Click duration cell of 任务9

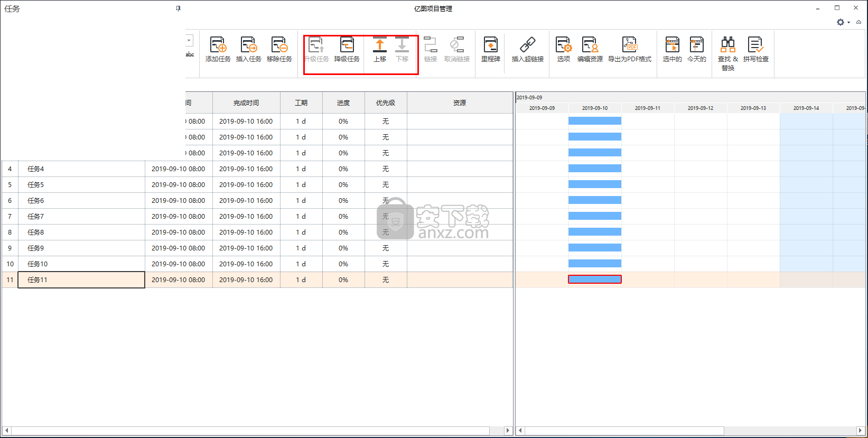(301, 248)
